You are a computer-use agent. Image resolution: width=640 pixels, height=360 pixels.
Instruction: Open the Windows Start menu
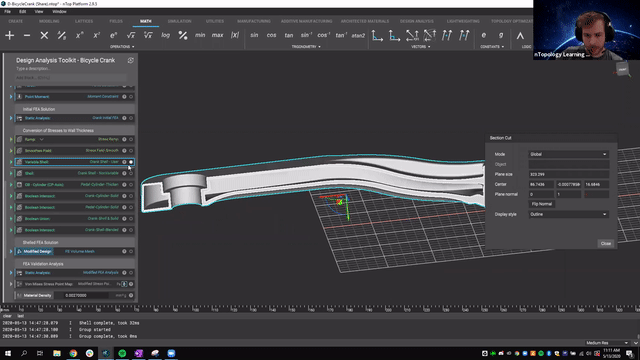point(8,353)
